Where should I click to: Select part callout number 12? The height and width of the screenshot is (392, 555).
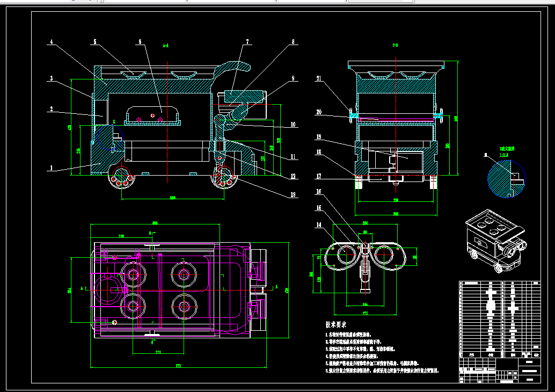[293, 176]
